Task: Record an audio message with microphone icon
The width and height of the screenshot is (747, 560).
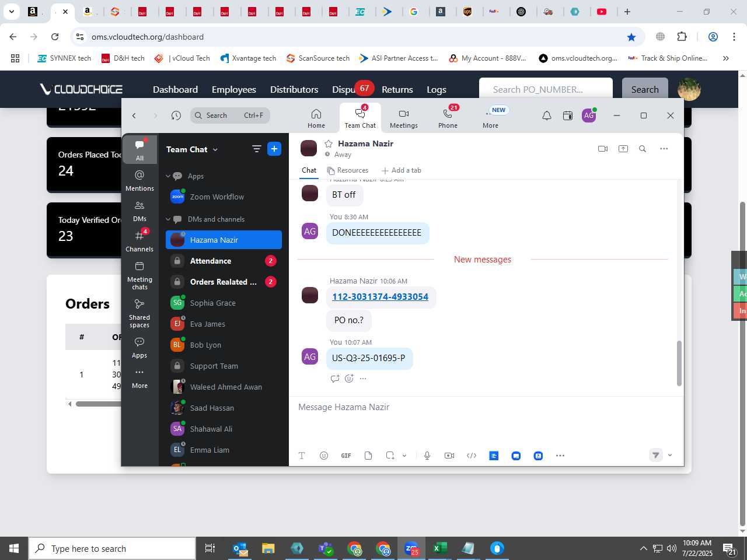Action: pyautogui.click(x=427, y=456)
